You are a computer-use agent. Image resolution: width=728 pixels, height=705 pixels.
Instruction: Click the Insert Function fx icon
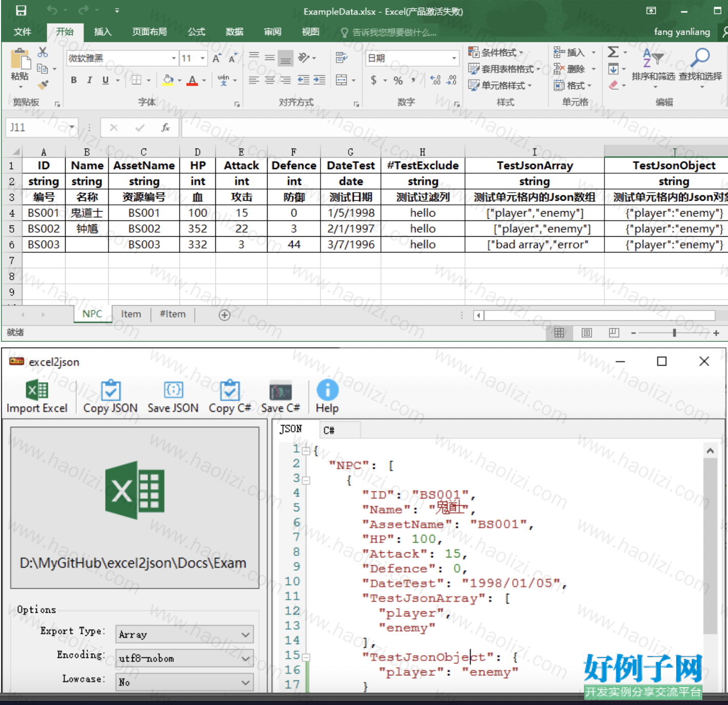click(165, 128)
